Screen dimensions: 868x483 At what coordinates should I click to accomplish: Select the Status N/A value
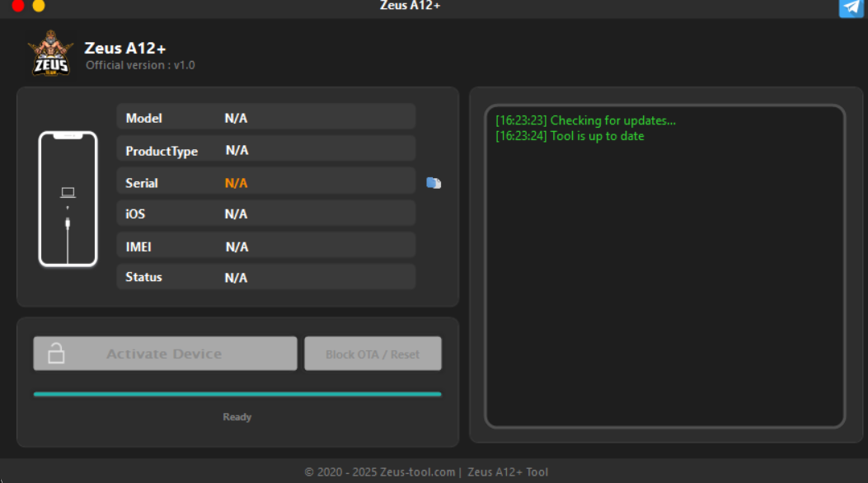[236, 278]
